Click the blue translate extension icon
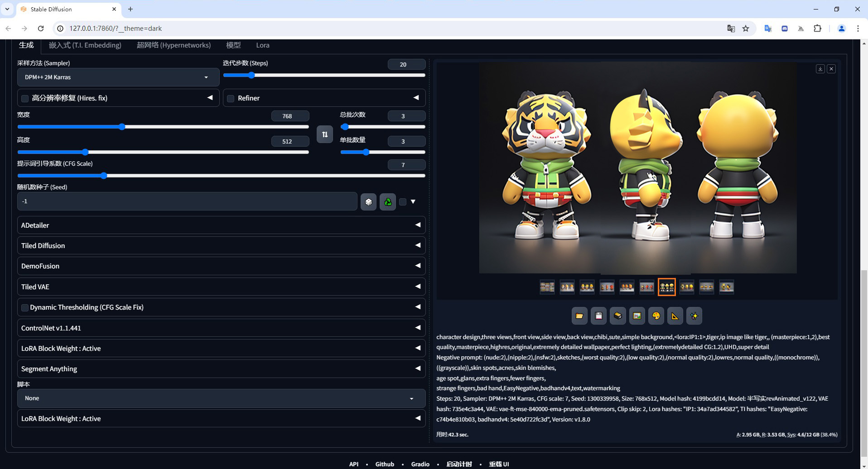The width and height of the screenshot is (868, 469). point(768,29)
